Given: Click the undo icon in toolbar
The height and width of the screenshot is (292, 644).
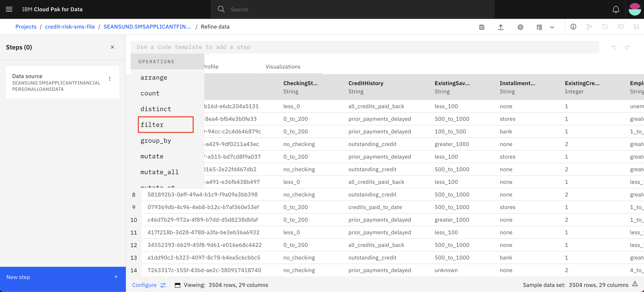Looking at the screenshot, I should 614,47.
